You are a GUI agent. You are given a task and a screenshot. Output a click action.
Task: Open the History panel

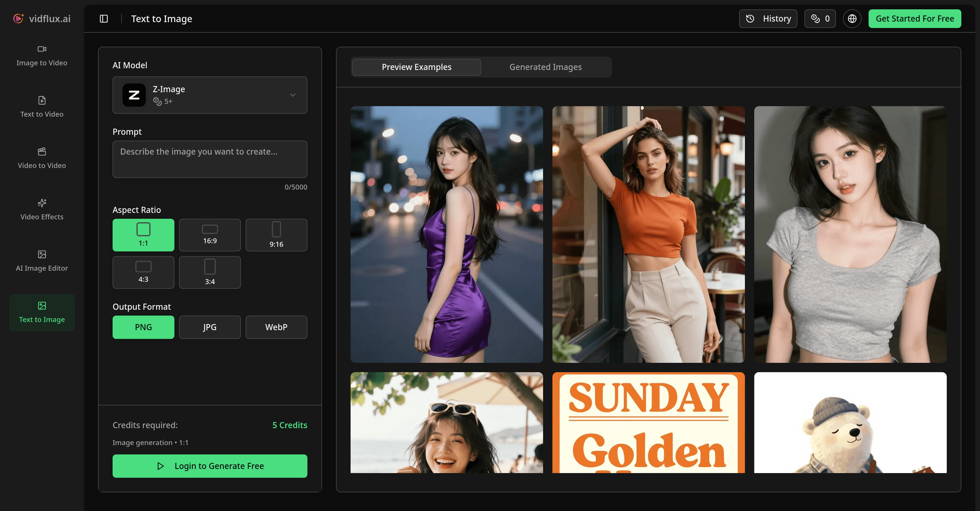(768, 18)
